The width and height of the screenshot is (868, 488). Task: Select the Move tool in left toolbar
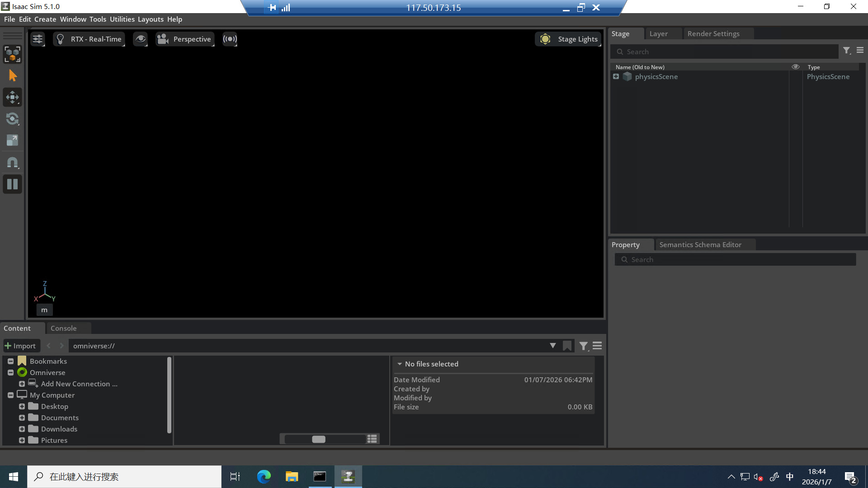coord(12,97)
